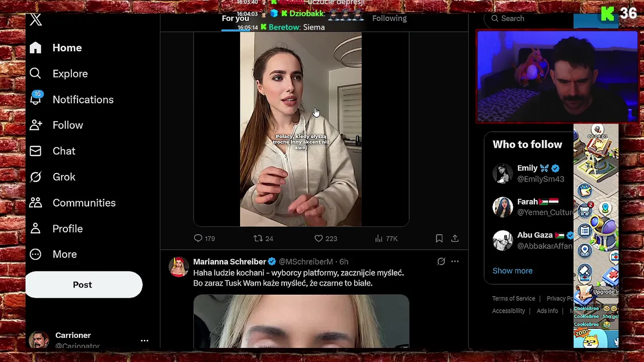Switch to Following tab
Image resolution: width=644 pixels, height=362 pixels.
click(x=389, y=19)
